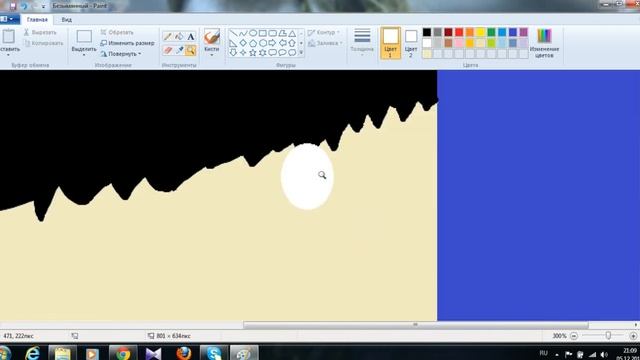Choose the Diamond shape
The image size is (640, 360).
pyautogui.click(x=243, y=43)
